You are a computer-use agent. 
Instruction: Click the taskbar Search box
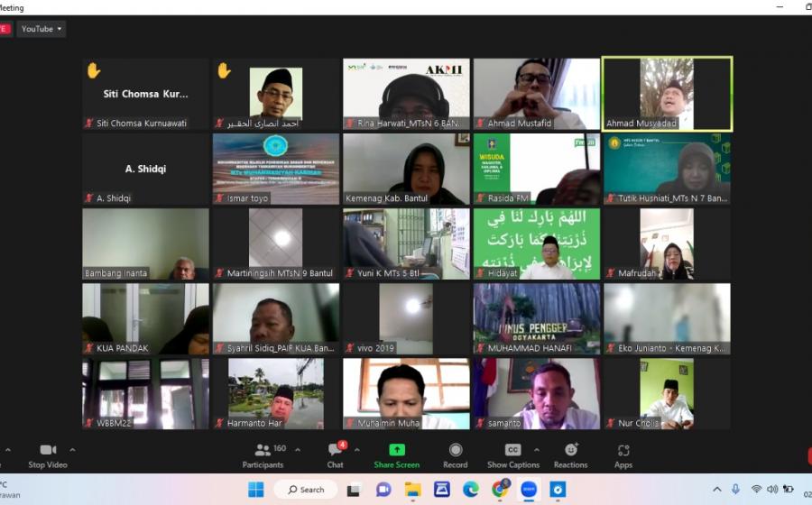[x=305, y=489]
